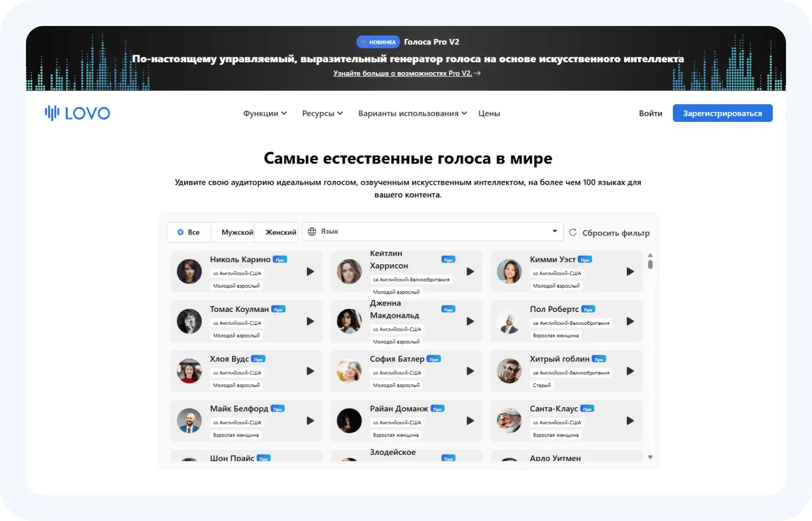Screen dimensions: 812x521
Task: Play the Хитрый гоблин voice preview
Action: (630, 371)
